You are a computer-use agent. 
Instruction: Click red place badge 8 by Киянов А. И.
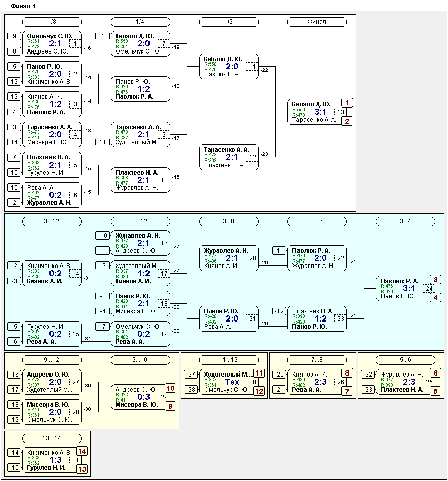347,373
